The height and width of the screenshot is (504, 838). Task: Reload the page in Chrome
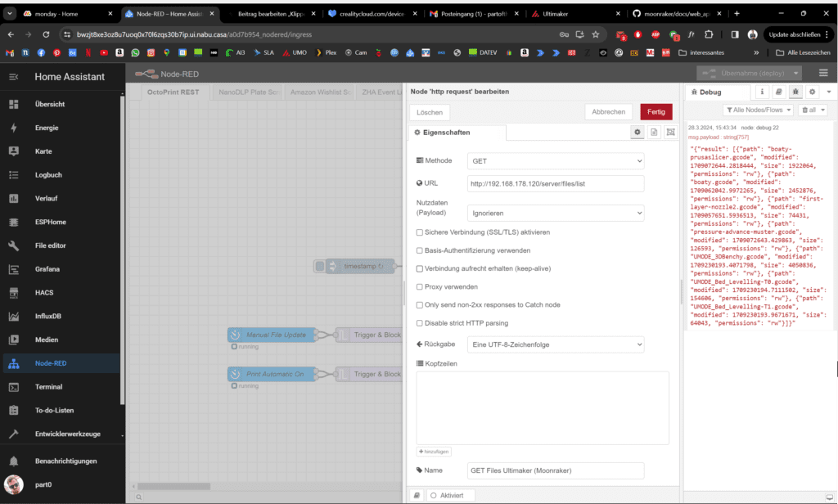[x=46, y=34]
